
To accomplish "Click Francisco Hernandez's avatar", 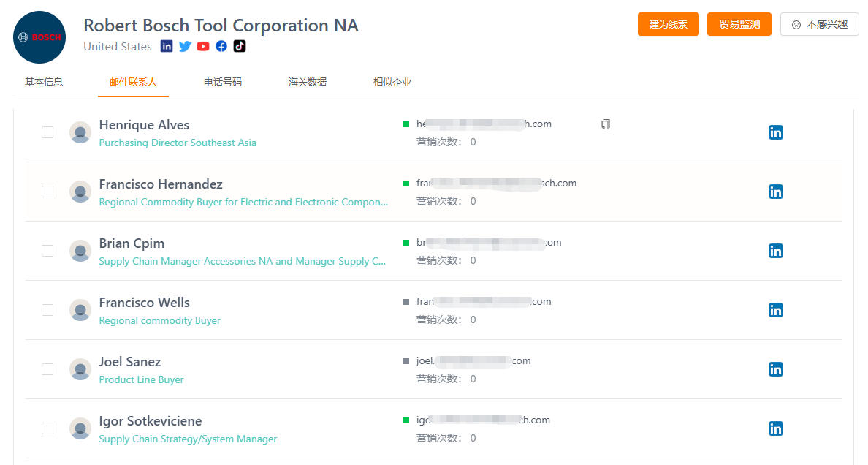I will pyautogui.click(x=80, y=192).
